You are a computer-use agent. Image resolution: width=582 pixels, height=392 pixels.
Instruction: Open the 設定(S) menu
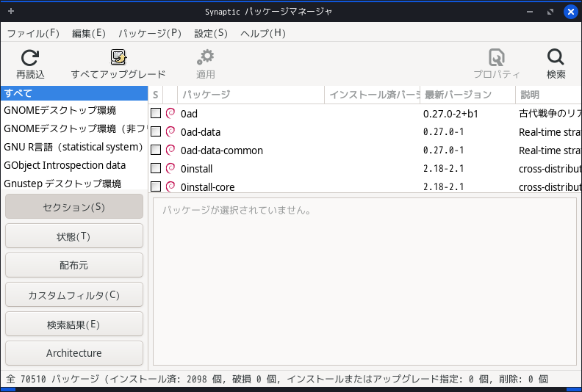coord(211,33)
